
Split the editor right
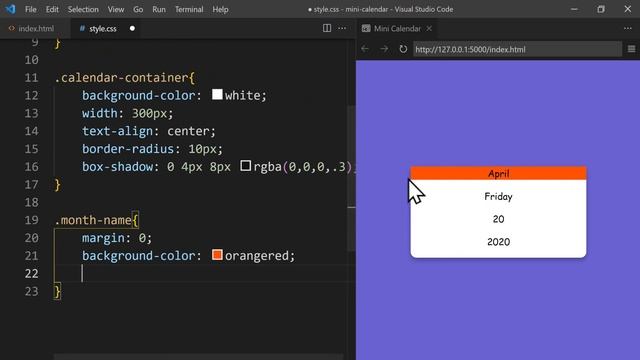pos(327,28)
